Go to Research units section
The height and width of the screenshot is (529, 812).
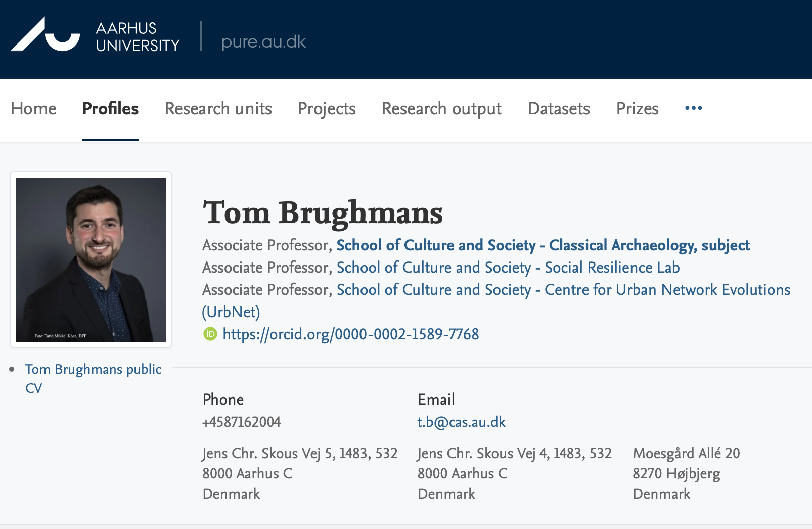[x=218, y=109]
